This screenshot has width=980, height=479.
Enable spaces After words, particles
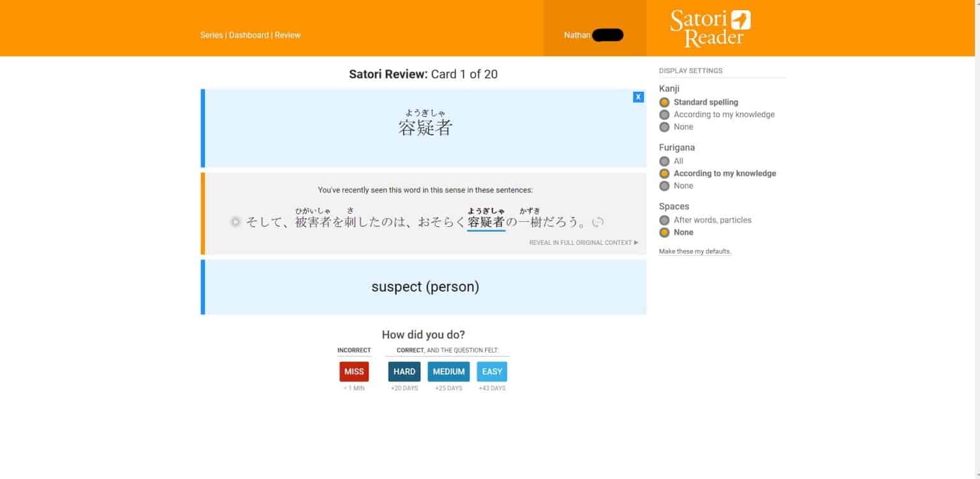tap(664, 220)
